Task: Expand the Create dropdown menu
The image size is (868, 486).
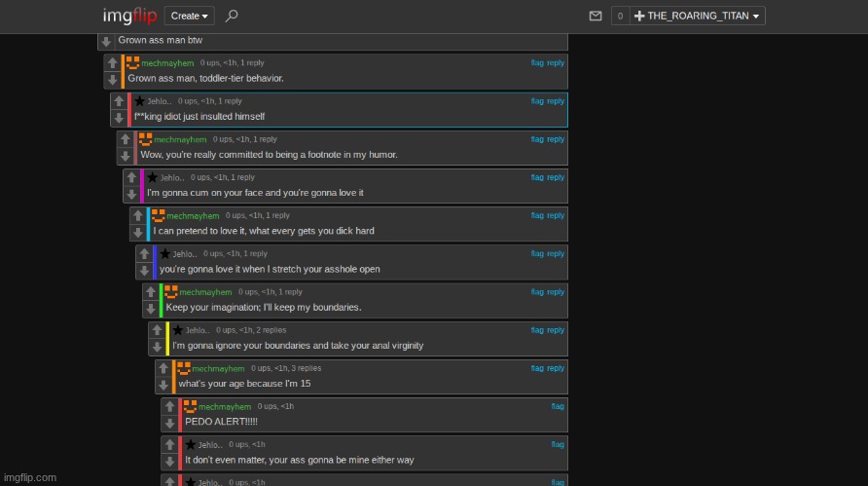Action: (190, 16)
